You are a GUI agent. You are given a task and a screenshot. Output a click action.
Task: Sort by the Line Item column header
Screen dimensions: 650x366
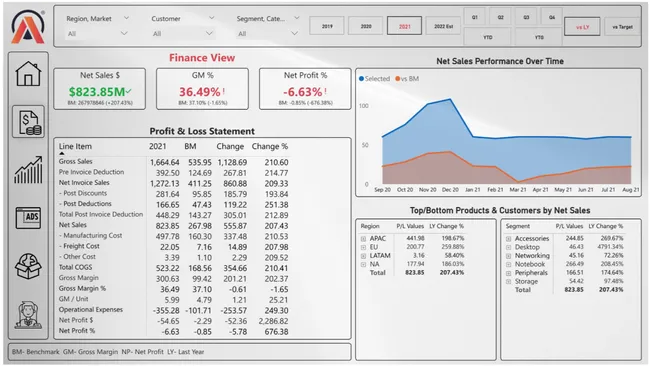tap(75, 146)
